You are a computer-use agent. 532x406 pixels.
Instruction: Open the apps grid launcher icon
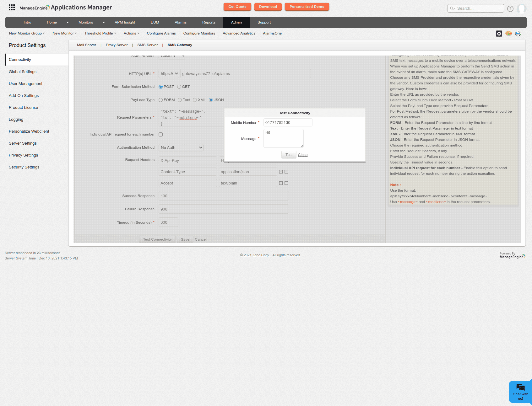(12, 8)
